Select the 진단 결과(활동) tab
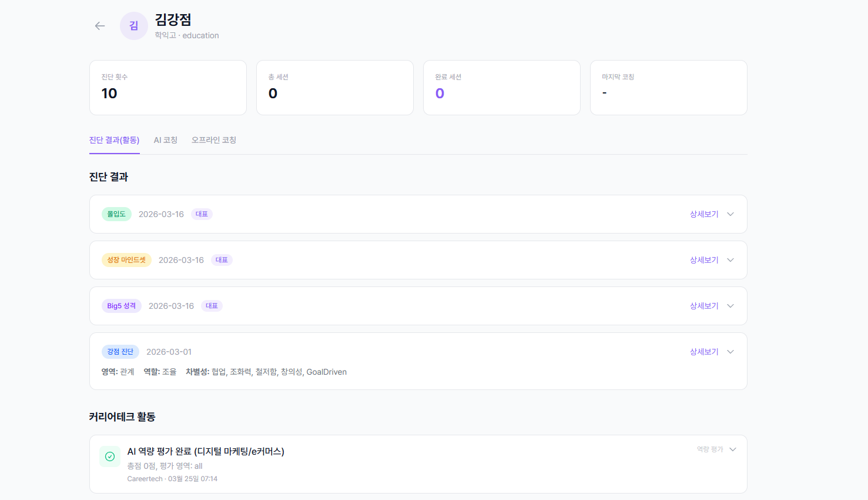This screenshot has width=868, height=500. 115,140
